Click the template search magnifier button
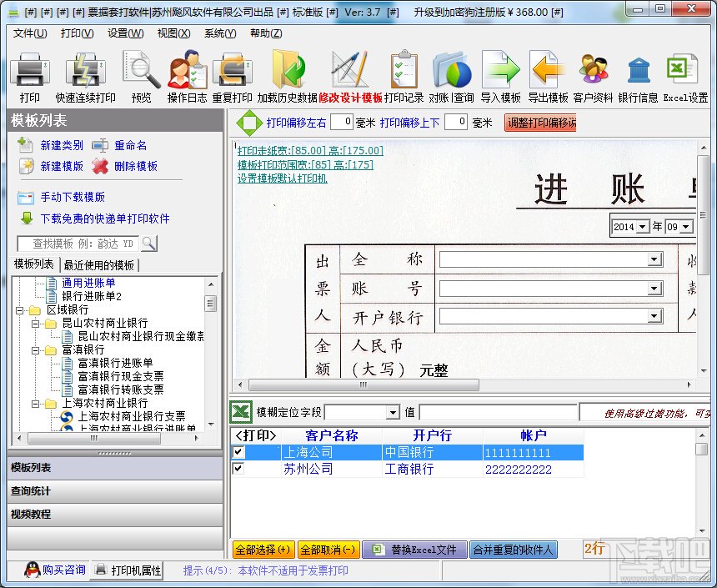This screenshot has height=588, width=717. (x=149, y=244)
